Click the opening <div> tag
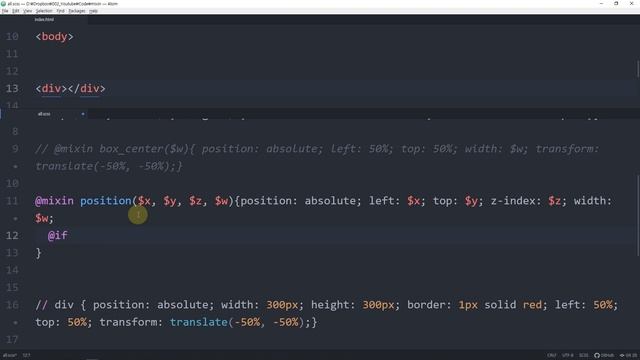 51,89
